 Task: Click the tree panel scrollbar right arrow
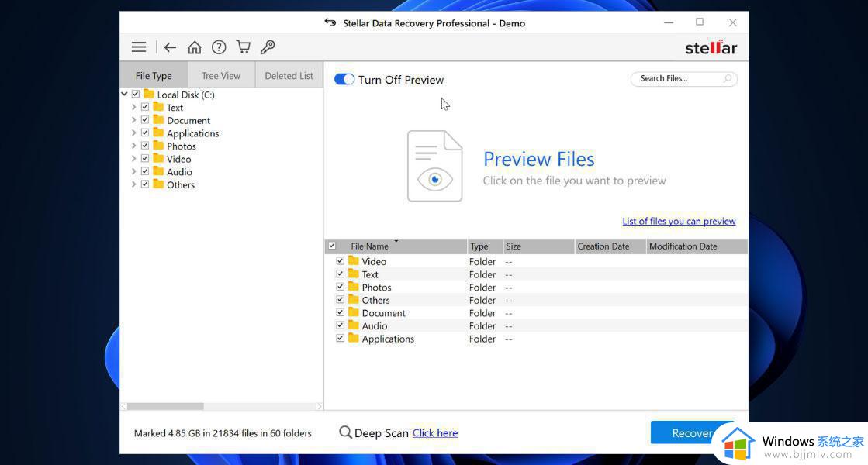pos(320,406)
